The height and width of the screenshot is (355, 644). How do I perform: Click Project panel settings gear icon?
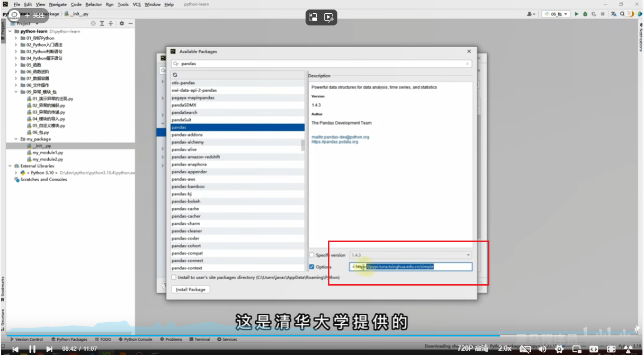tap(121, 23)
